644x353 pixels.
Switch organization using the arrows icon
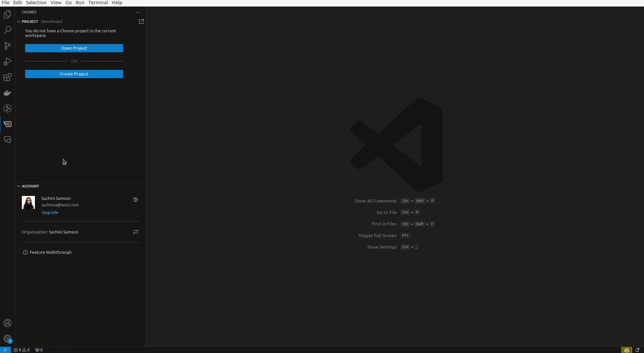[x=136, y=232]
